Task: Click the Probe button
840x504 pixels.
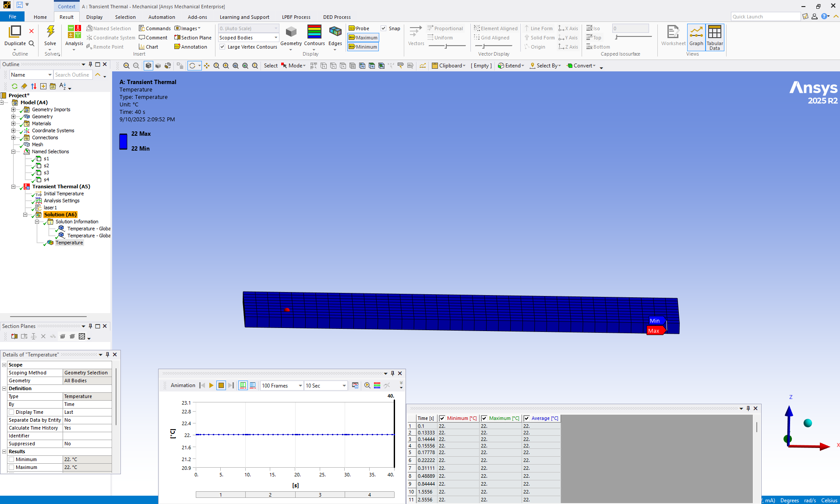Action: [x=359, y=28]
